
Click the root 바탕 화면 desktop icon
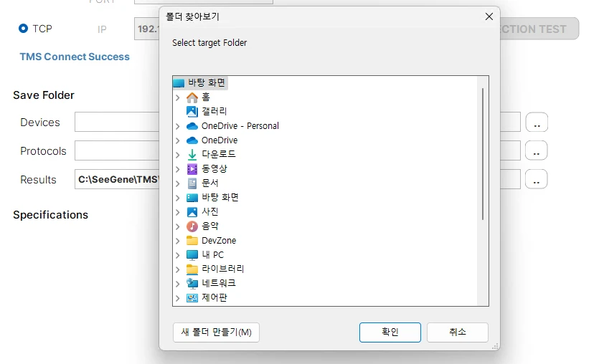coord(179,83)
